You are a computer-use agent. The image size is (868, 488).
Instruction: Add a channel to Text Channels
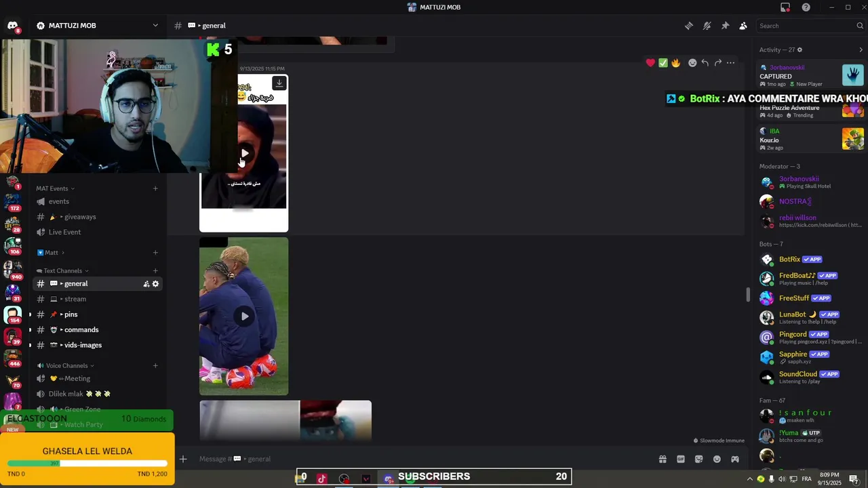(x=155, y=271)
